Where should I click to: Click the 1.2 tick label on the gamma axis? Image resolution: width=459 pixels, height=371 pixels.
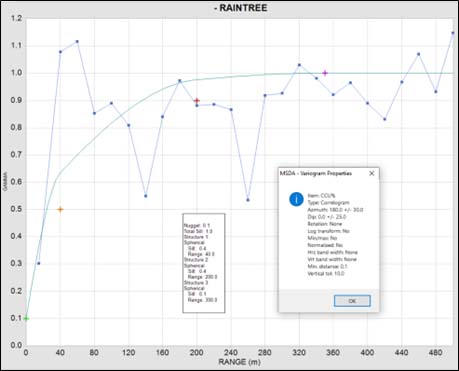(16, 18)
